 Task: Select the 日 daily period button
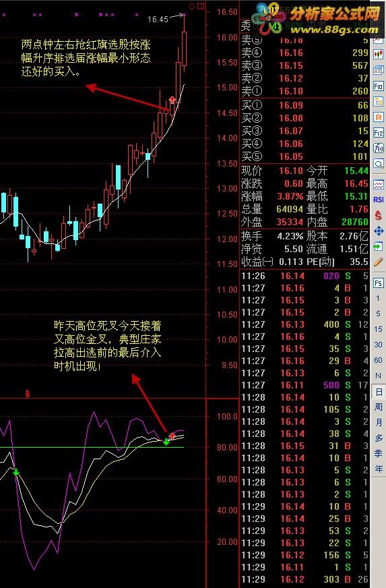tap(378, 392)
